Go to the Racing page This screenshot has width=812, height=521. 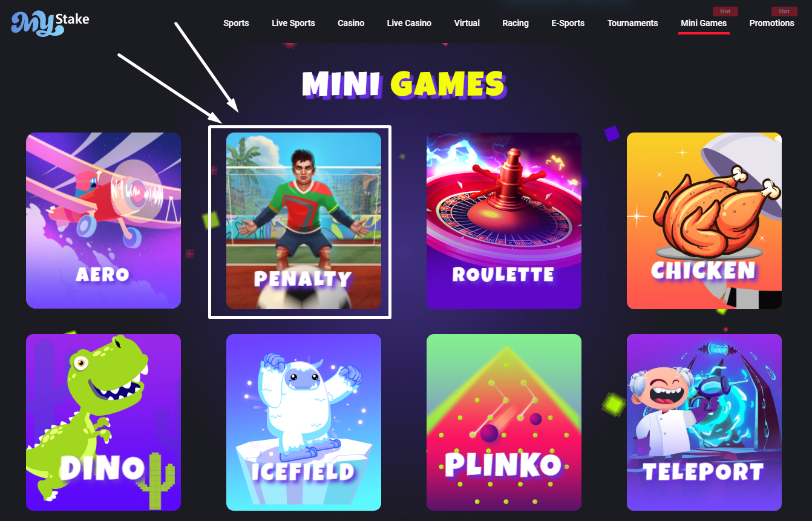click(516, 23)
